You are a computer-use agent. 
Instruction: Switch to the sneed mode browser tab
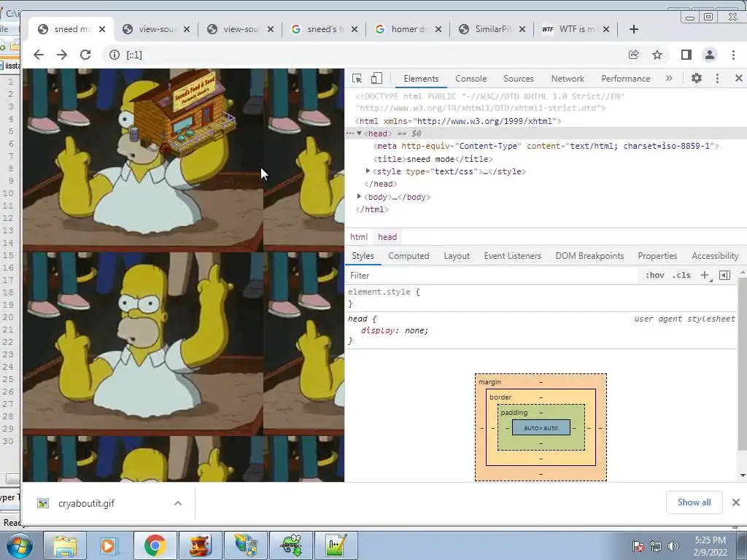click(71, 29)
